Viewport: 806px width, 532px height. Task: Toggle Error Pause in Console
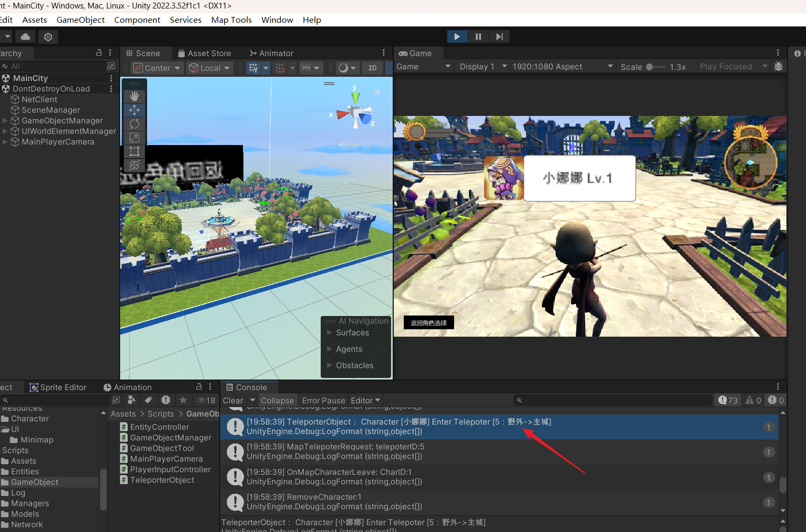pos(323,401)
